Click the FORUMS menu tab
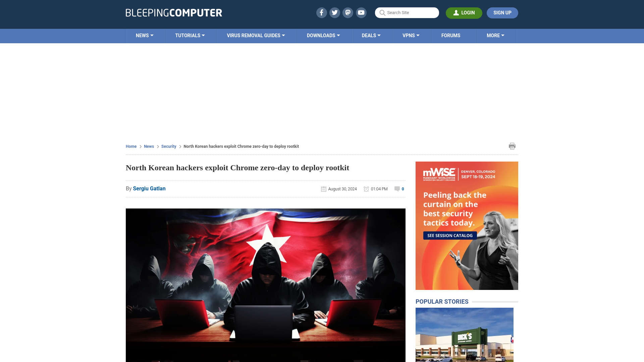This screenshot has height=362, width=644. click(x=451, y=35)
